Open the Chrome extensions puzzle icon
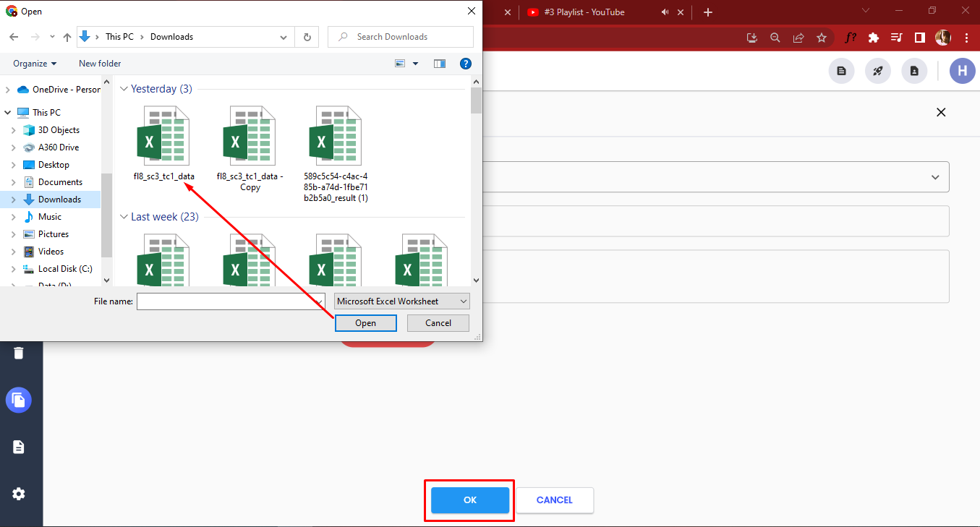The image size is (980, 527). (874, 38)
